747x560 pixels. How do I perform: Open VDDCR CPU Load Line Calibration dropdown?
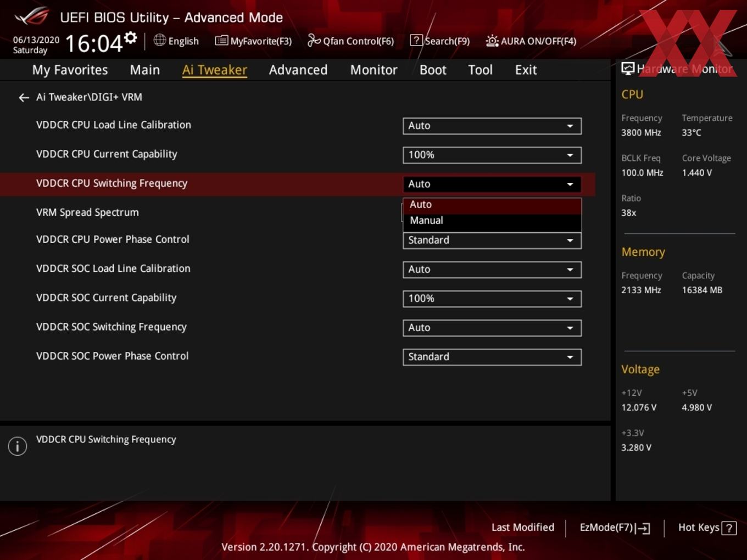click(x=492, y=126)
